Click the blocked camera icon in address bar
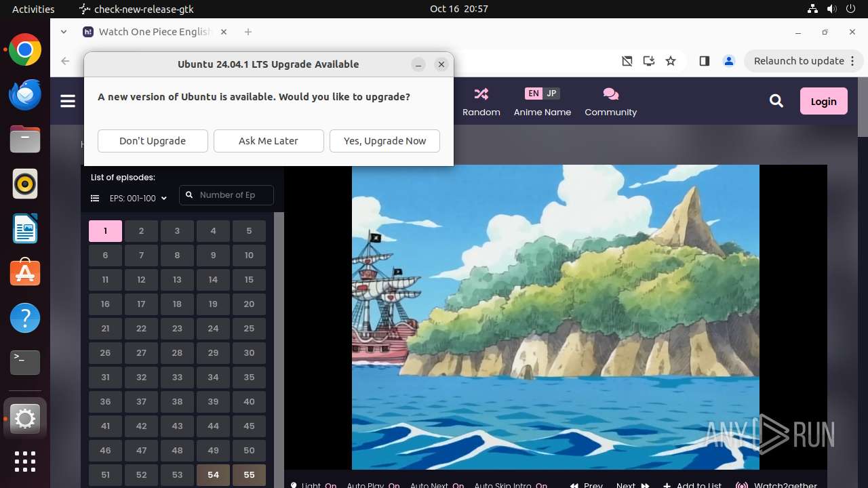Viewport: 868px width, 488px height. (627, 61)
